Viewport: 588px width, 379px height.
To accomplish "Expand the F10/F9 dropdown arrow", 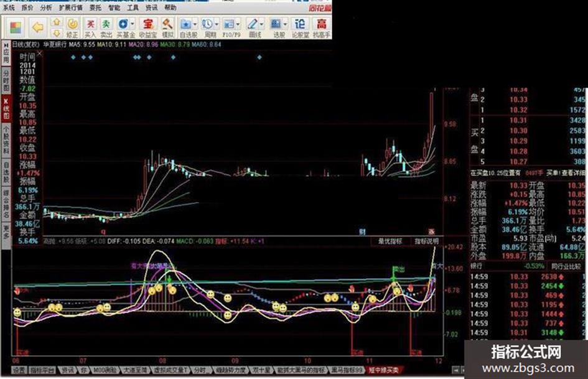I will tap(238, 24).
